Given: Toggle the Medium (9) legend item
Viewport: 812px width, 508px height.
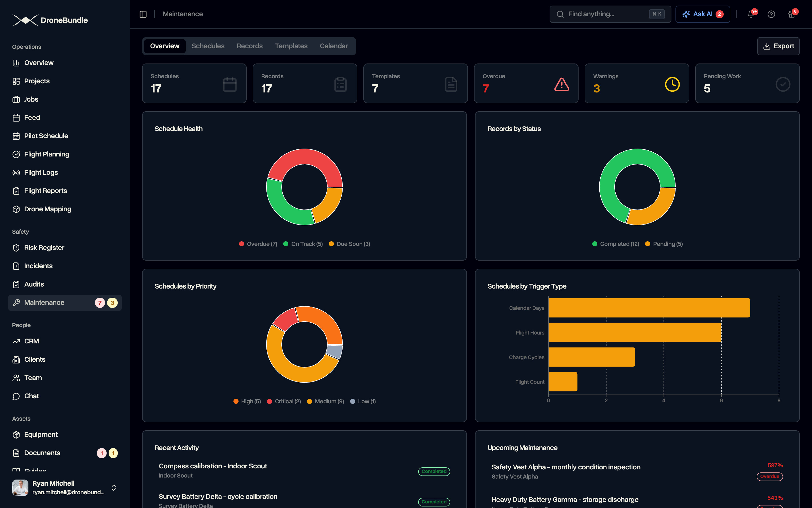Looking at the screenshot, I should click(x=326, y=402).
